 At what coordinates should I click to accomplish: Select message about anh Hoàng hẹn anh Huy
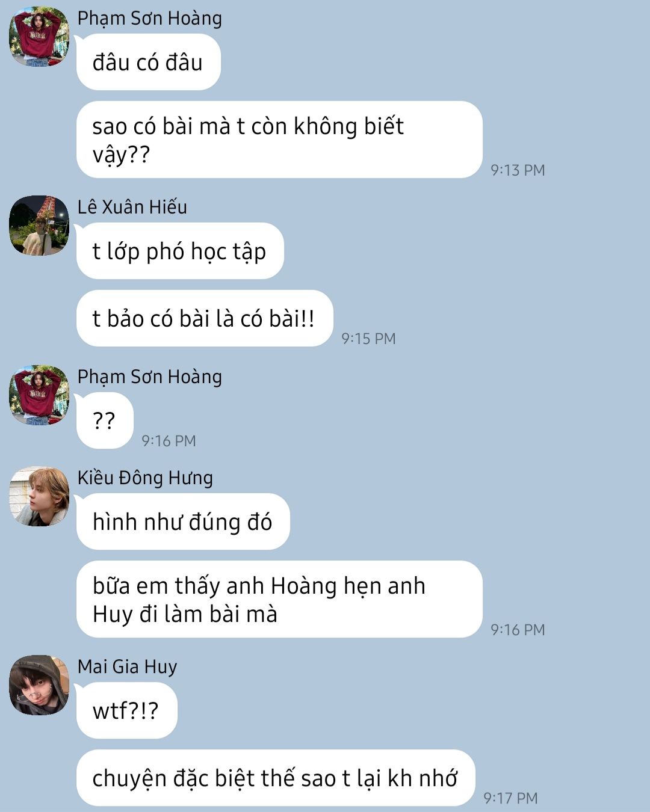pyautogui.click(x=279, y=599)
